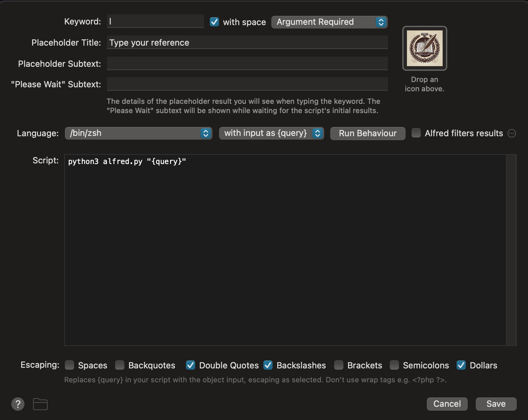Viewport: 528px width, 420px height.
Task: Click the 'Drop an icon above.' text
Action: [x=424, y=84]
